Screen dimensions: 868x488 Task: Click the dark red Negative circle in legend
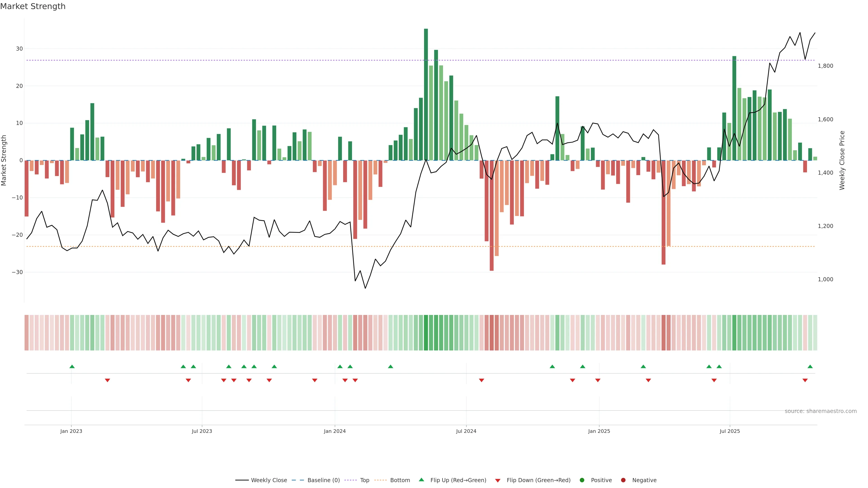623,480
